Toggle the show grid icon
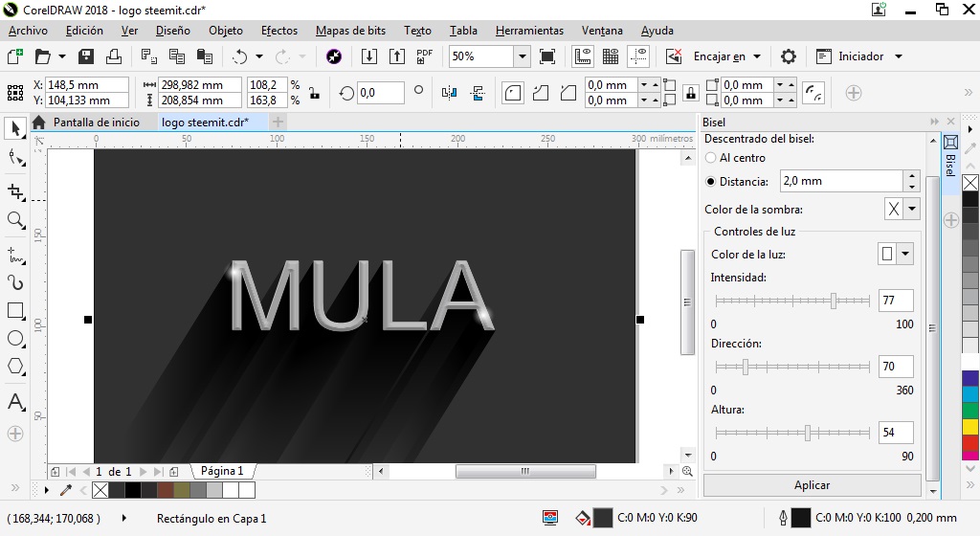Screen dimensions: 980x536 click(611, 56)
